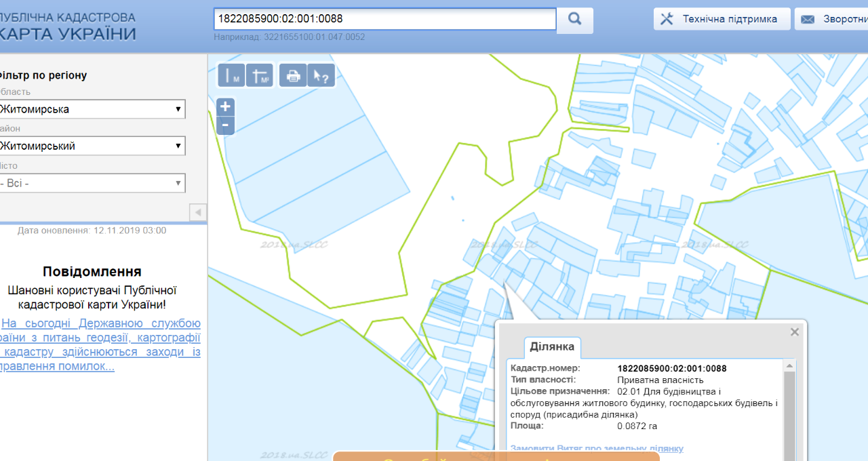Open the Житомирська region dropdown

(92, 109)
